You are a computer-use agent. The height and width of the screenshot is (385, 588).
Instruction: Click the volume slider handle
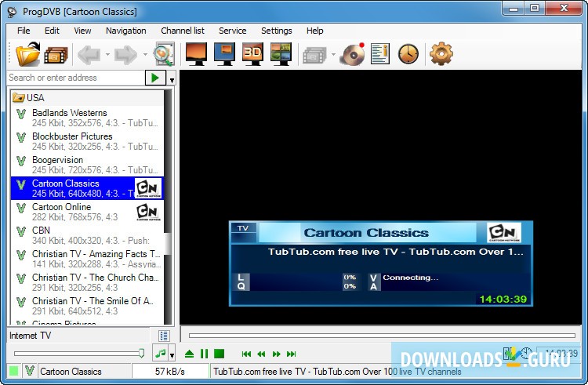141,354
